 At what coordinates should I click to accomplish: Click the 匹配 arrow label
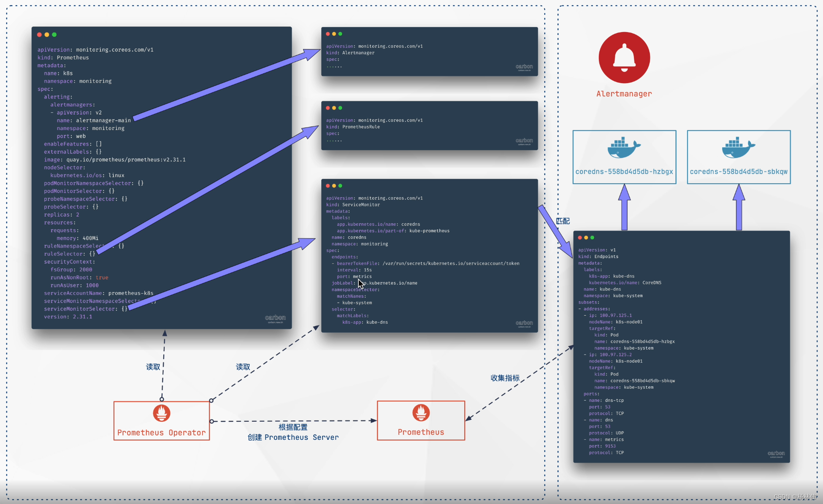(563, 221)
